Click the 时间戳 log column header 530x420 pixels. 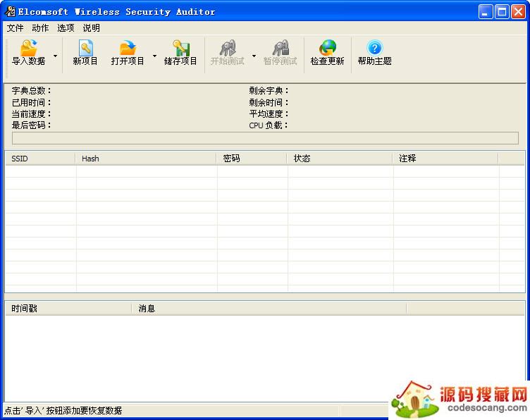click(x=68, y=308)
